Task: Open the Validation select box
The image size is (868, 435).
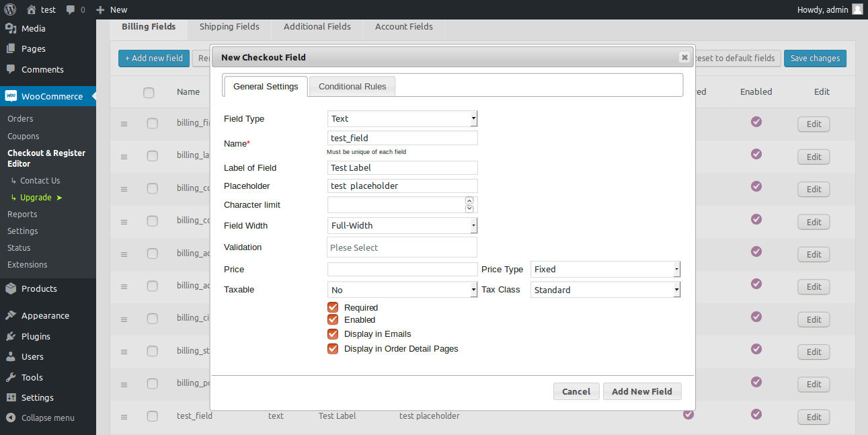Action: [402, 247]
